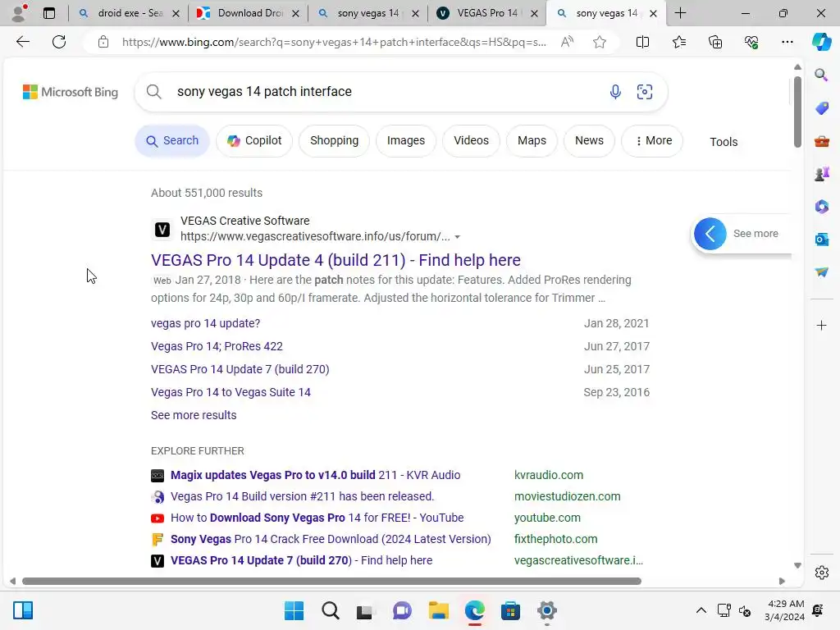Open tab actions menu icon
Image resolution: width=840 pixels, height=630 pixels.
click(x=48, y=13)
